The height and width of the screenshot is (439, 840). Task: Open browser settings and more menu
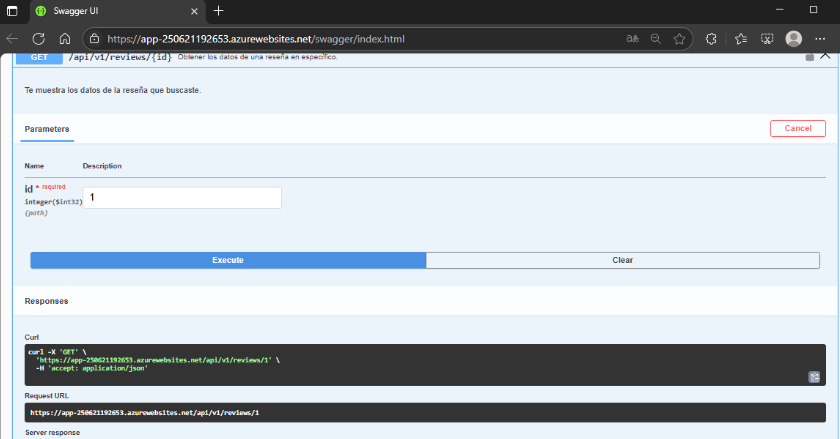(820, 39)
